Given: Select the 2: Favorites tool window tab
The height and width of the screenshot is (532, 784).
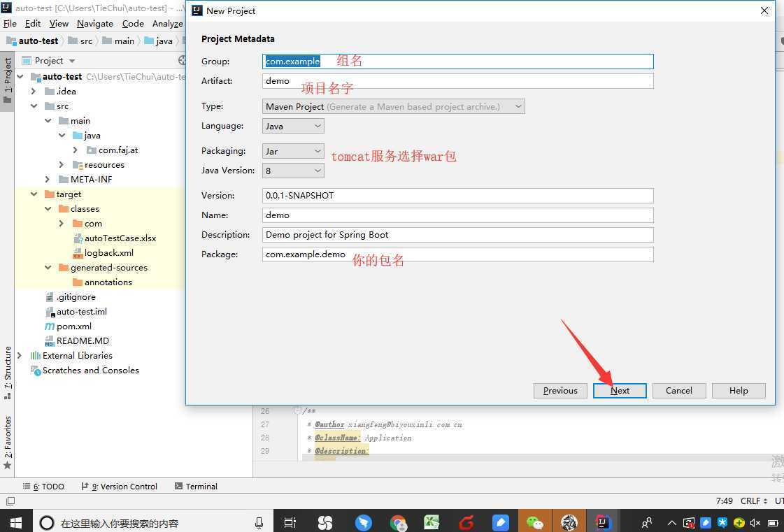Looking at the screenshot, I should (x=8, y=443).
